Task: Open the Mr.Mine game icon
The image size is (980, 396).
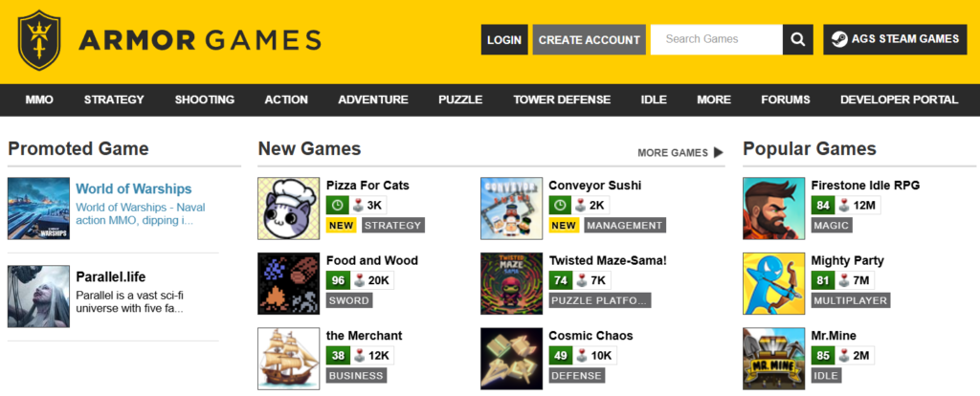Action: pyautogui.click(x=773, y=359)
